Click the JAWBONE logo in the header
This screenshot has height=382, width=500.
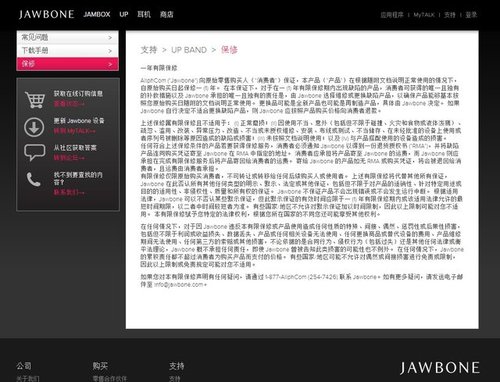pos(46,14)
